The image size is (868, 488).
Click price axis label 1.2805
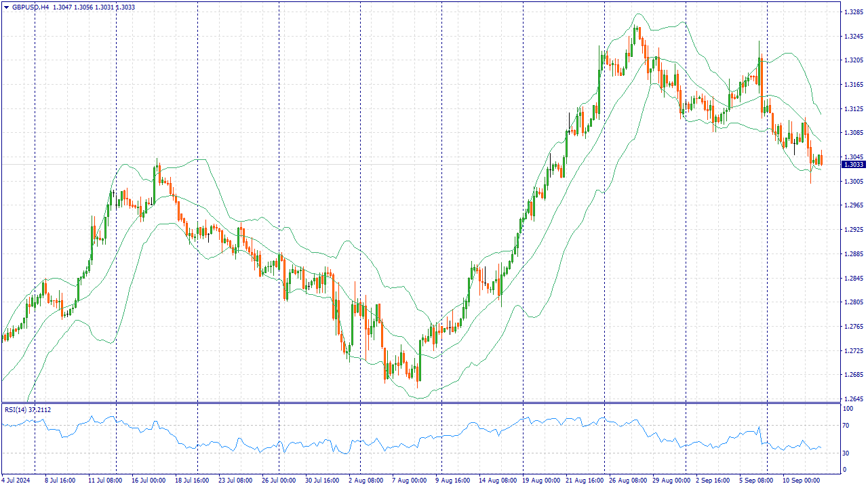[x=853, y=302]
